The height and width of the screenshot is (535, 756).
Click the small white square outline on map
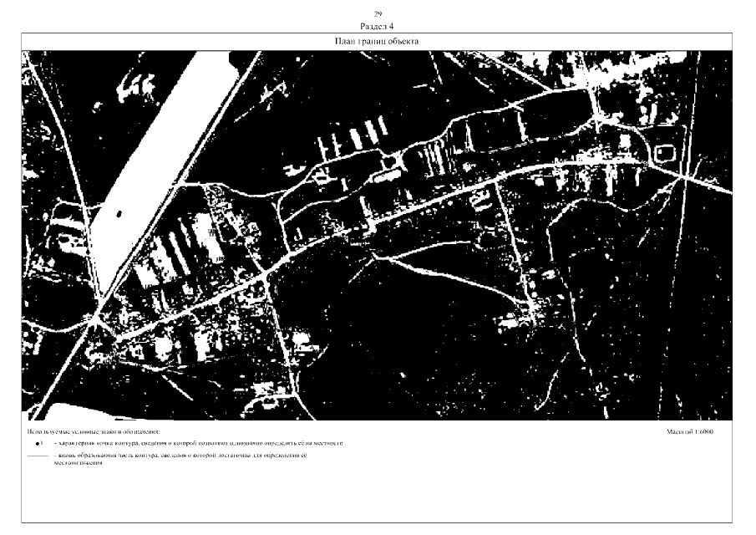[665, 152]
